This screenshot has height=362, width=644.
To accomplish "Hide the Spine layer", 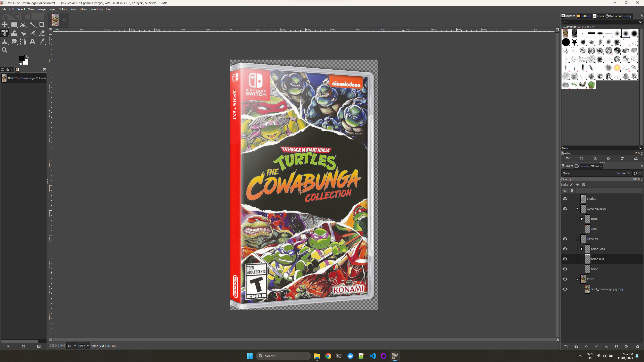I will click(x=565, y=269).
